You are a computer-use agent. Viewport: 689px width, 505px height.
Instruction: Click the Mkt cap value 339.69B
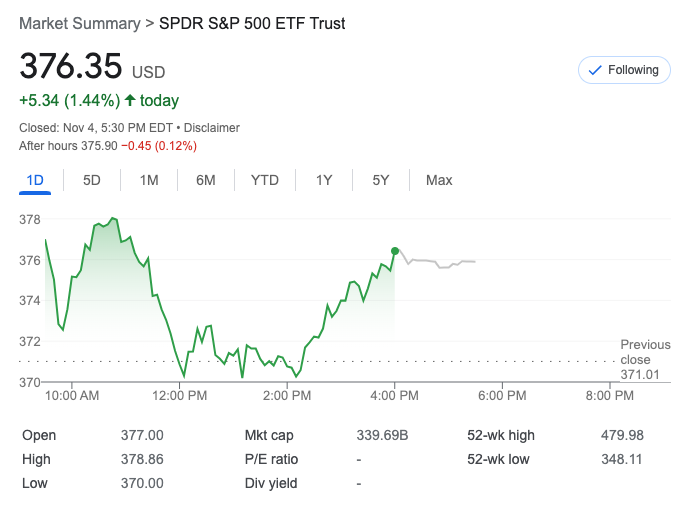tap(382, 435)
